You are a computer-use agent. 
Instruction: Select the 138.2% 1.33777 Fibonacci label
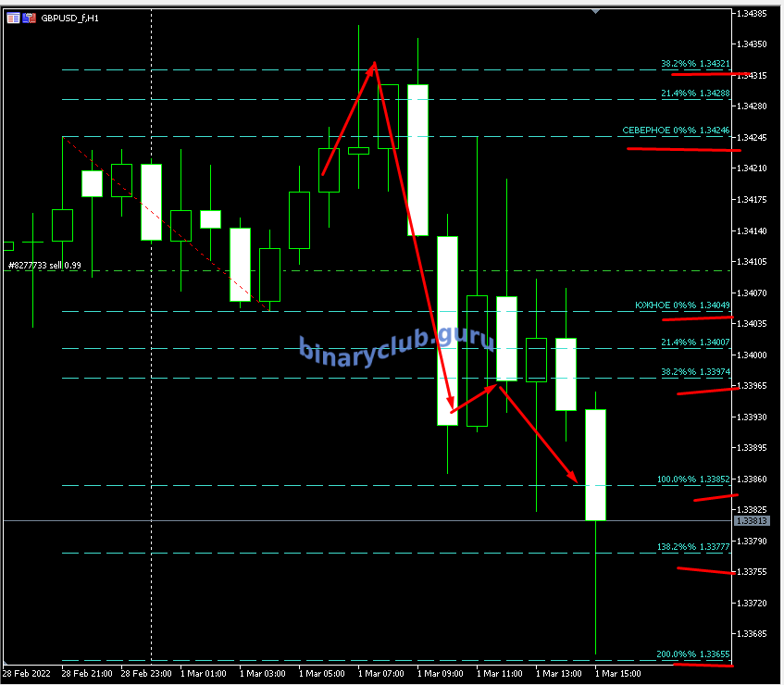693,547
